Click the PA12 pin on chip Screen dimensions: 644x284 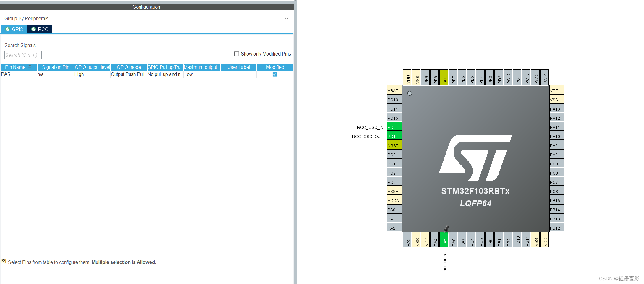557,118
